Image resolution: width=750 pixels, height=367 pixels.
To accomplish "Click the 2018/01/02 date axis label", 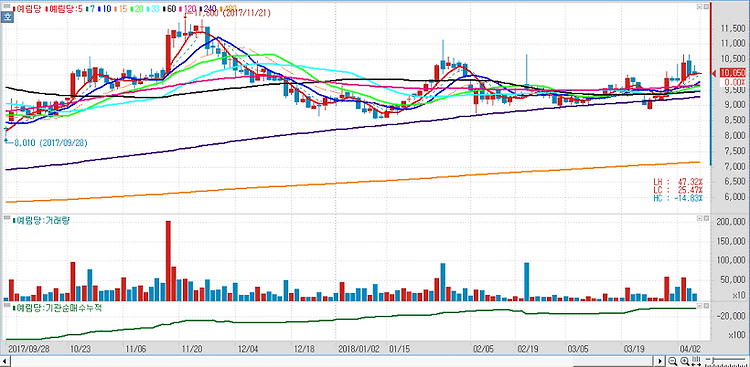I will 358,349.
